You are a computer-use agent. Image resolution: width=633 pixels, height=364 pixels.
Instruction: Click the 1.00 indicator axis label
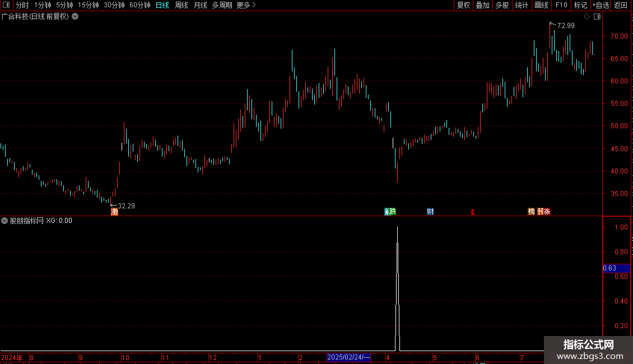[x=621, y=227]
